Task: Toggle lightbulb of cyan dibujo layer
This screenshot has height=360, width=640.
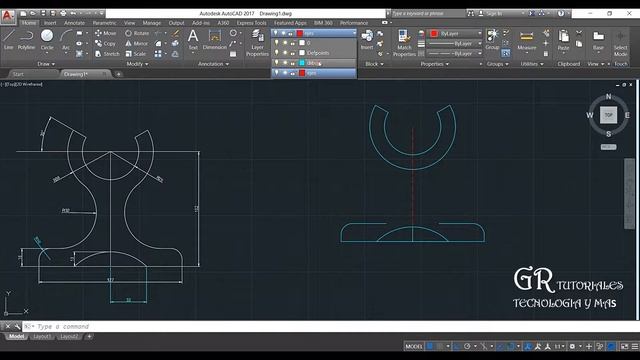Action: (x=277, y=63)
